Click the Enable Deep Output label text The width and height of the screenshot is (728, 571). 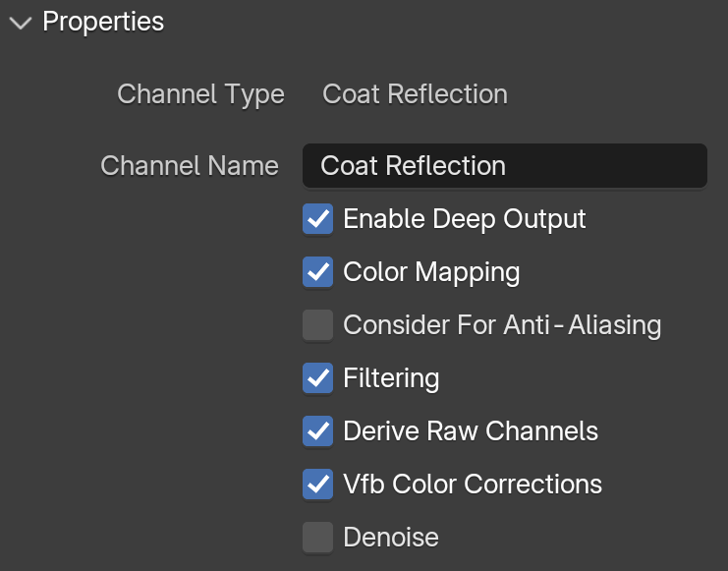465,219
